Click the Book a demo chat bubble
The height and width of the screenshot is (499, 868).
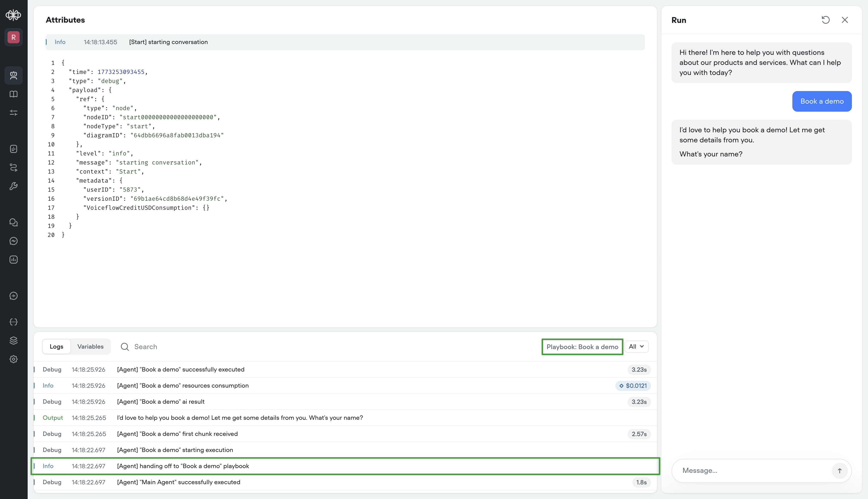pos(822,101)
